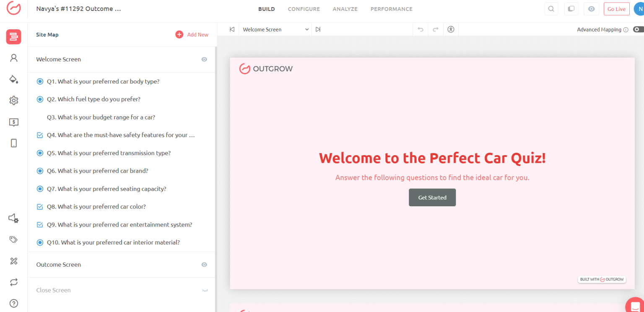Toggle Welcome Screen visibility eye
644x312 pixels.
204,60
